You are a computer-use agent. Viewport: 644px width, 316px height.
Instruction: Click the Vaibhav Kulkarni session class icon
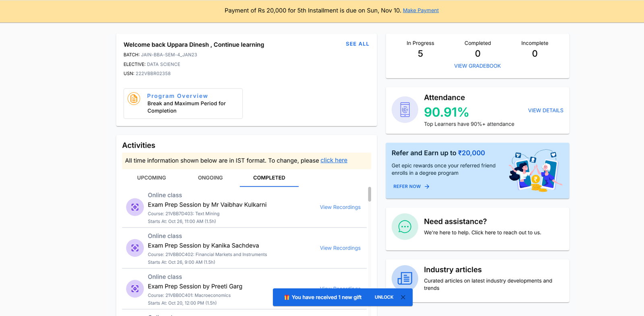[135, 207]
